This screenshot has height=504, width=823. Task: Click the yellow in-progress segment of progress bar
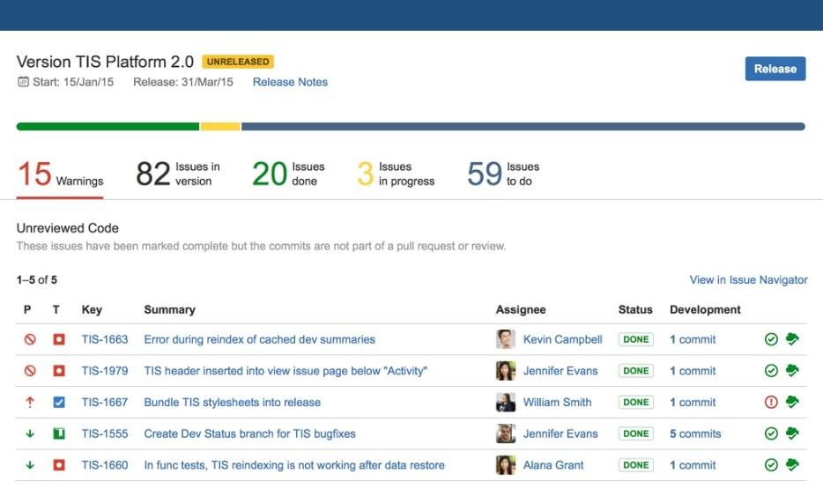pos(220,127)
